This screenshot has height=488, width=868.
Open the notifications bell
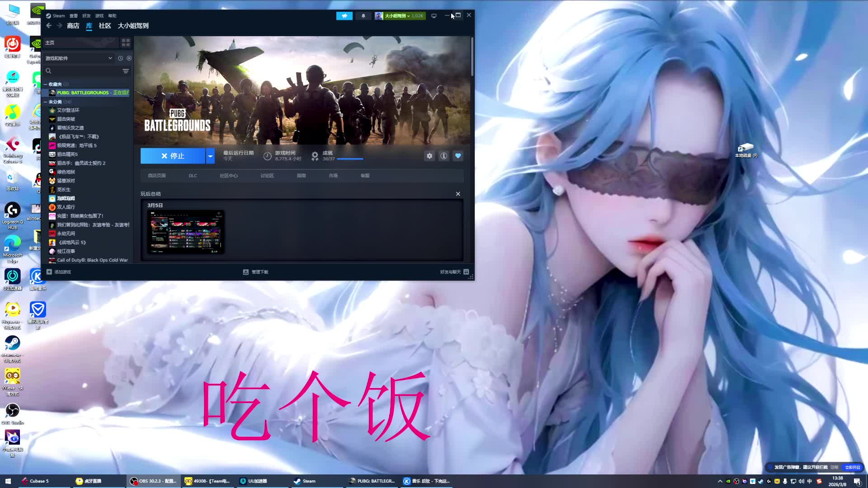tap(363, 16)
